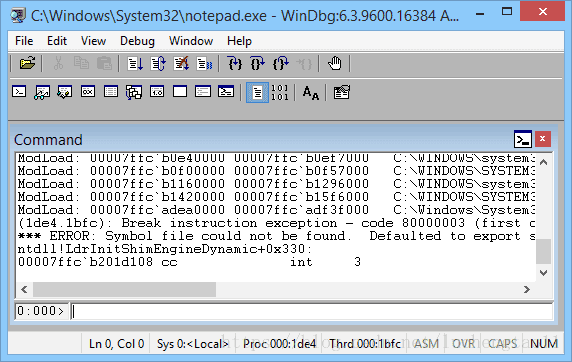The height and width of the screenshot is (362, 572).
Task: Open the File menu
Action: 24,41
